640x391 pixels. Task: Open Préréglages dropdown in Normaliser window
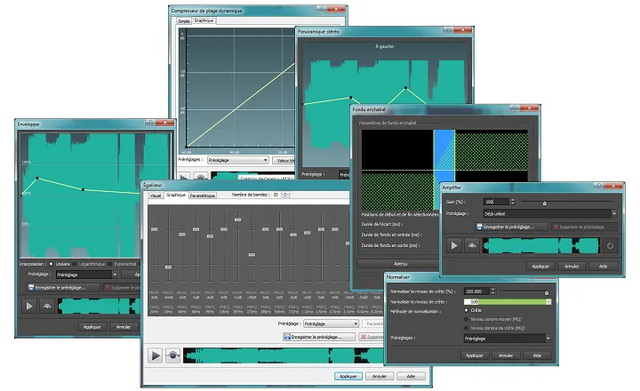click(507, 338)
